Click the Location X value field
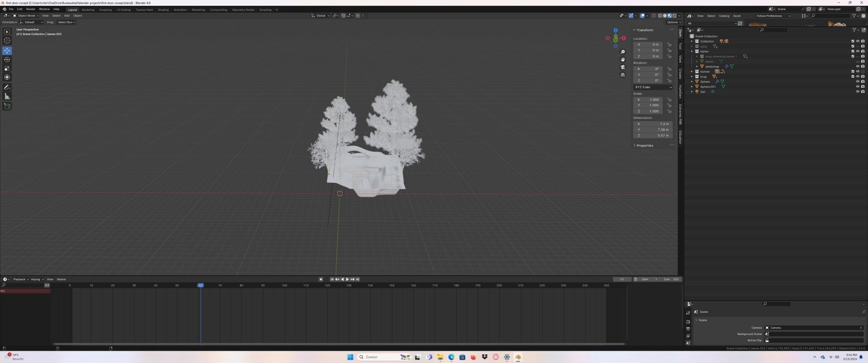 [648, 44]
